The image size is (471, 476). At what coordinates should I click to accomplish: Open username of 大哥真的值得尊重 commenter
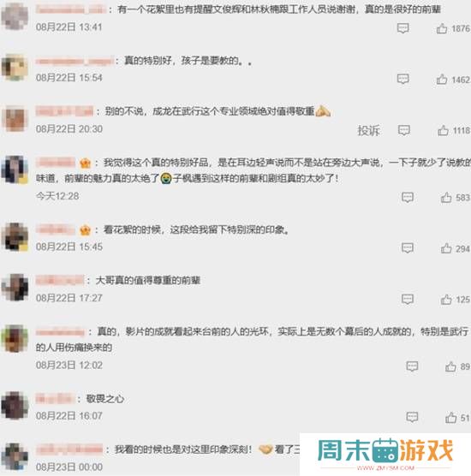click(60, 280)
